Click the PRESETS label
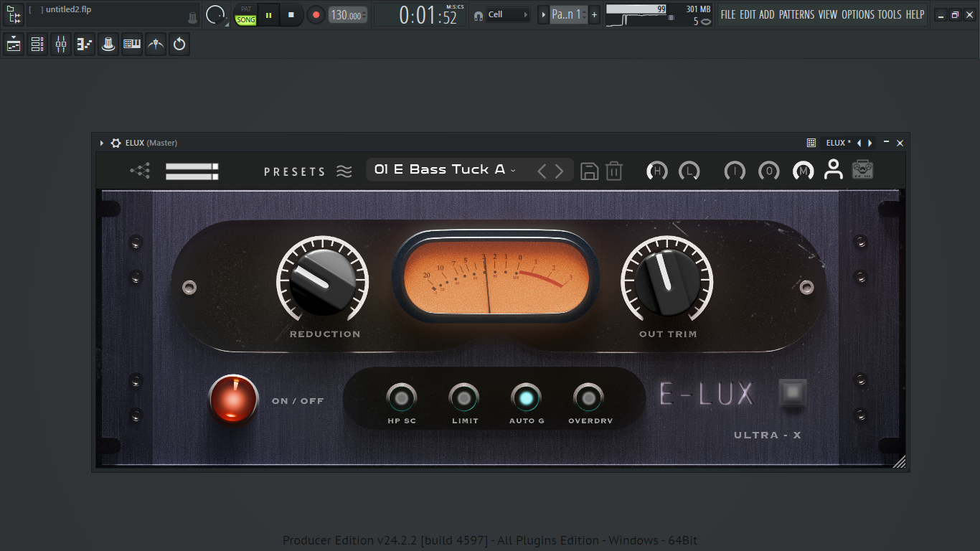 295,171
